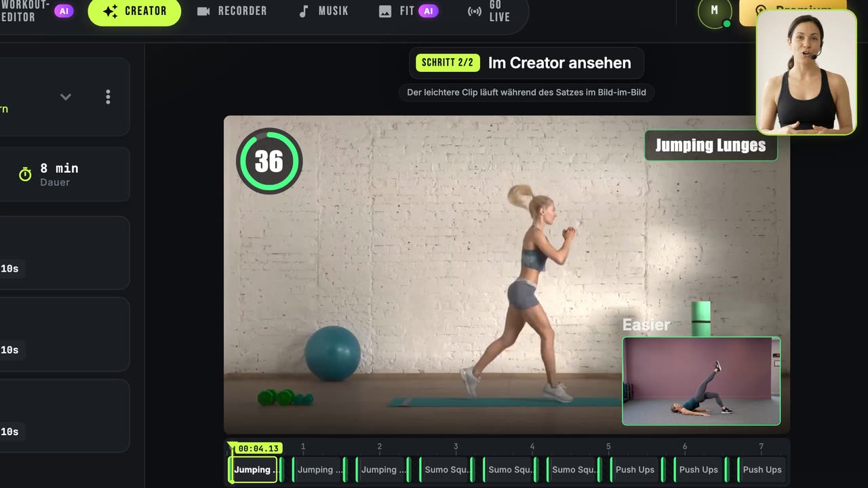Click the Creator sparkle icon
The width and height of the screenshot is (868, 488).
point(110,12)
